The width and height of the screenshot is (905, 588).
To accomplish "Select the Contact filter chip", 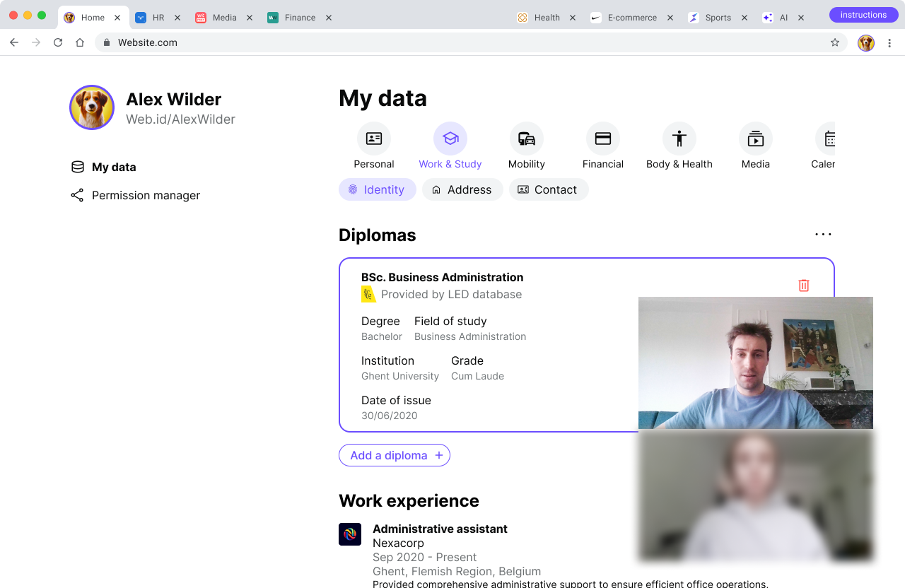I will coord(549,189).
